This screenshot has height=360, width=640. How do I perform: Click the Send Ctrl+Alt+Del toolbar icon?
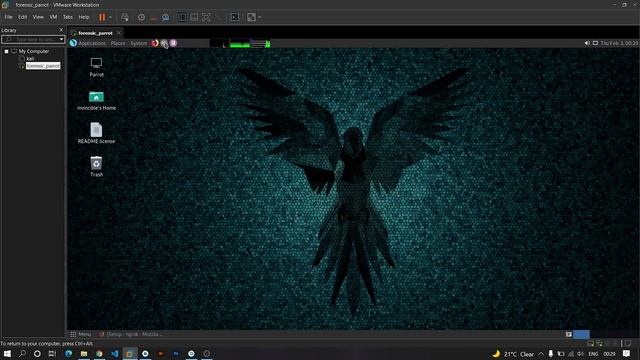point(125,17)
